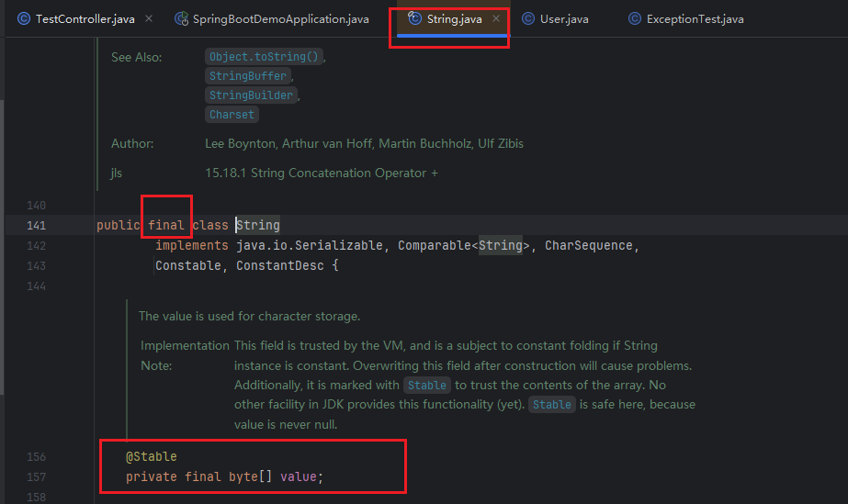The width and height of the screenshot is (848, 504).
Task: Close the String.java tab
Action: click(496, 19)
